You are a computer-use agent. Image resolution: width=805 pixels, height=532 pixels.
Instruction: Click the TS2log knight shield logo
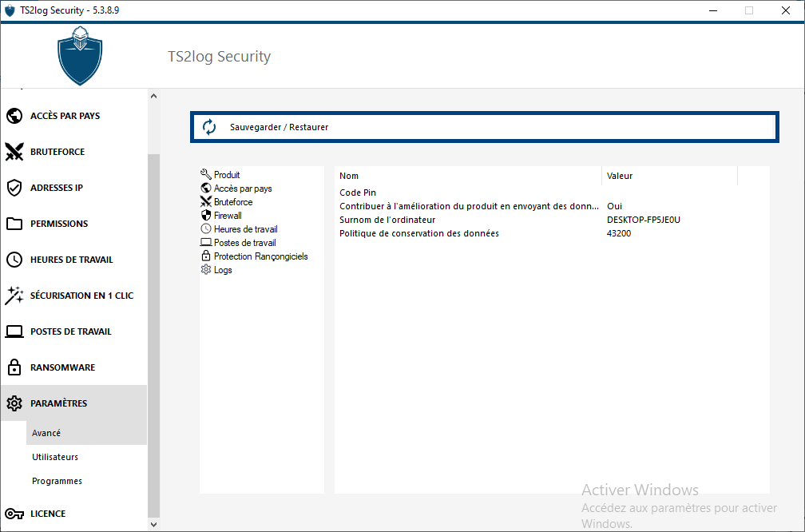80,56
